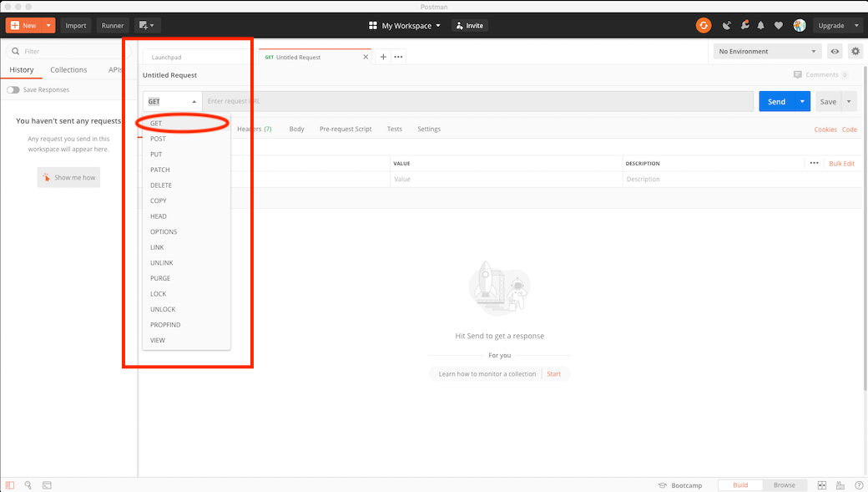Click the New button
The height and width of the screenshot is (492, 868).
pyautogui.click(x=24, y=26)
